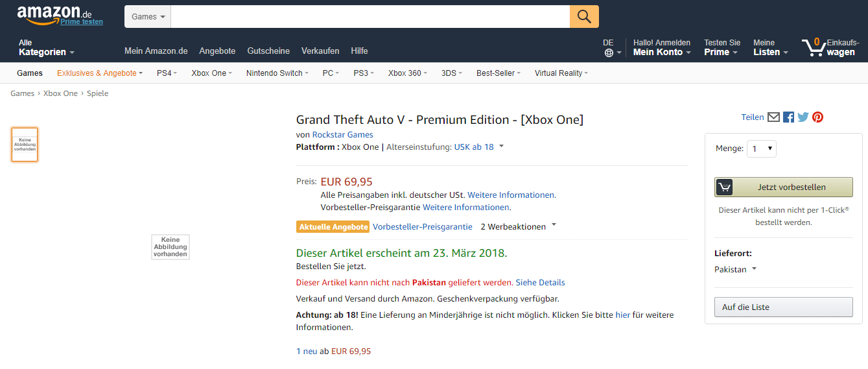Open the Rockstar Games brand link
Image resolution: width=868 pixels, height=369 pixels.
(x=342, y=135)
